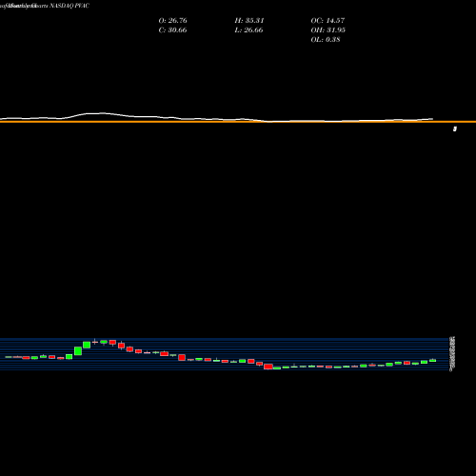Click the 'OC: 14.57' value
This screenshot has width=476, height=476.
tap(327, 21)
